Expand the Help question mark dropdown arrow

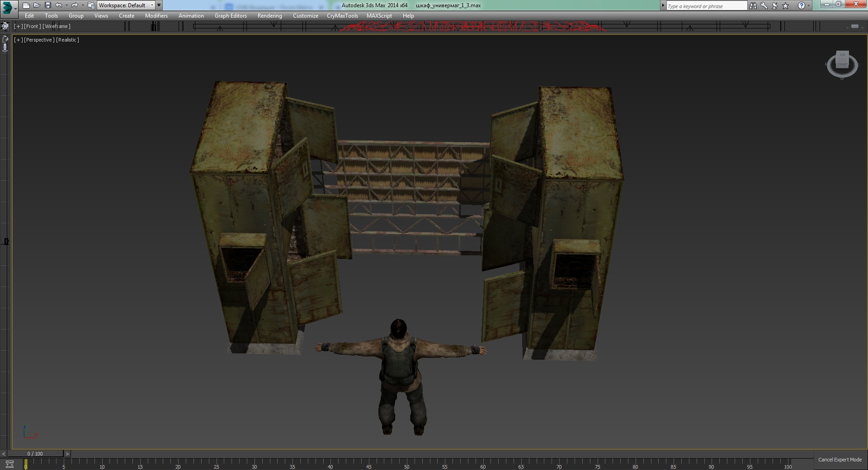click(x=809, y=6)
